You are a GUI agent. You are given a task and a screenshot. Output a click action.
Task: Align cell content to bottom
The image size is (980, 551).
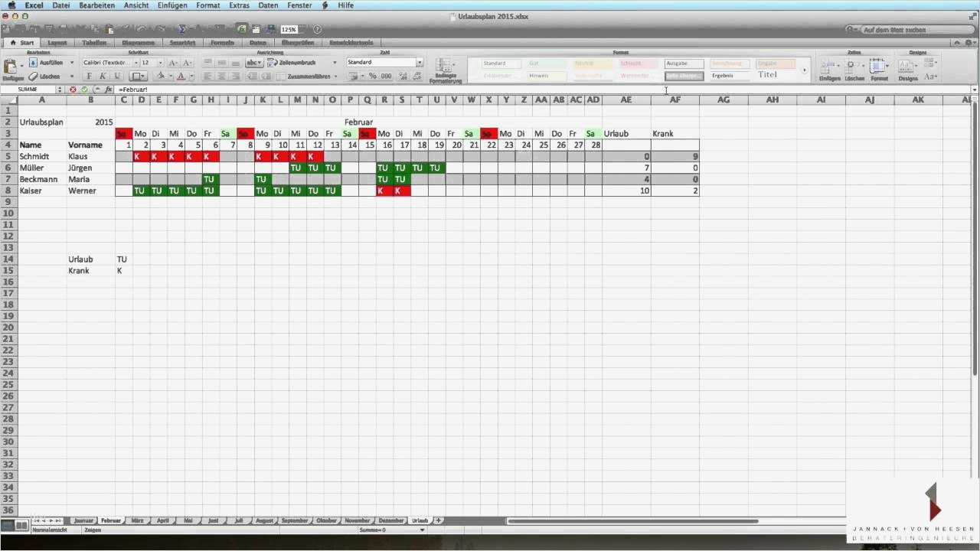coord(236,63)
